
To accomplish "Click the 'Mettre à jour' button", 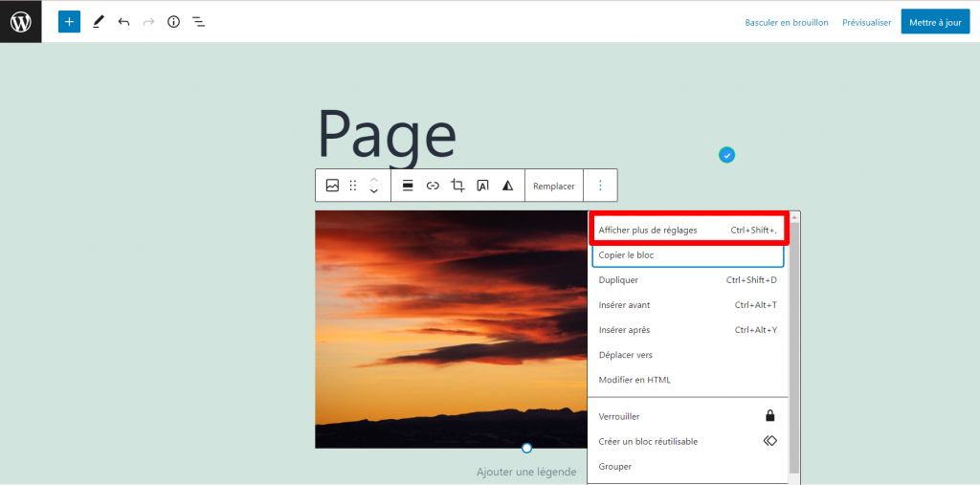I will click(x=935, y=22).
